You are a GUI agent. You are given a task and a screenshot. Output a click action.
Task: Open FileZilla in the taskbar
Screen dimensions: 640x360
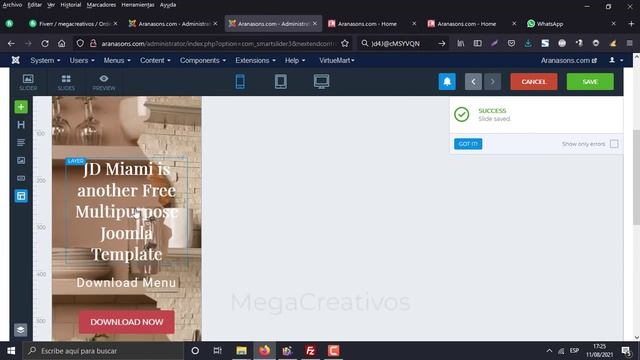(310, 351)
